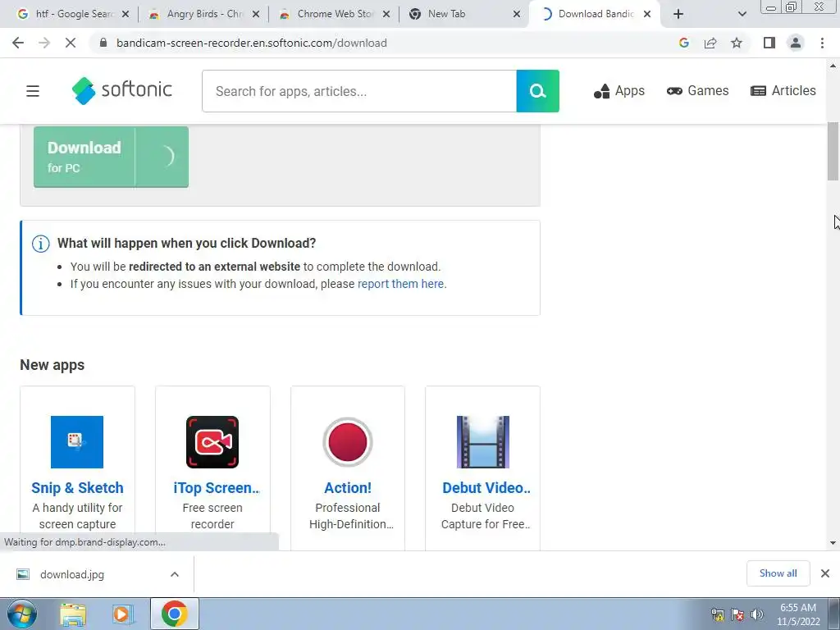The width and height of the screenshot is (840, 630).
Task: Click the scrollbar down arrow
Action: [x=833, y=543]
